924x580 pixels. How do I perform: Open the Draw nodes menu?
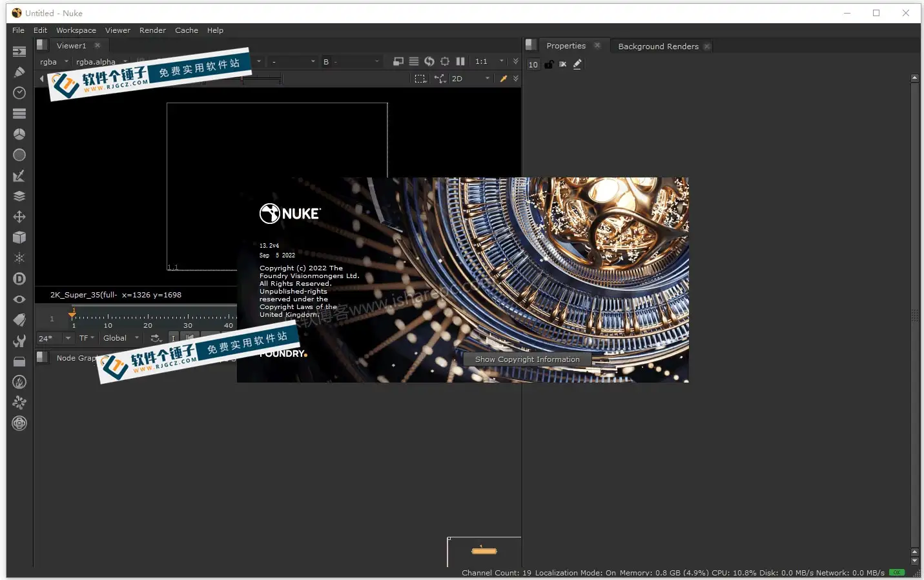(x=19, y=72)
